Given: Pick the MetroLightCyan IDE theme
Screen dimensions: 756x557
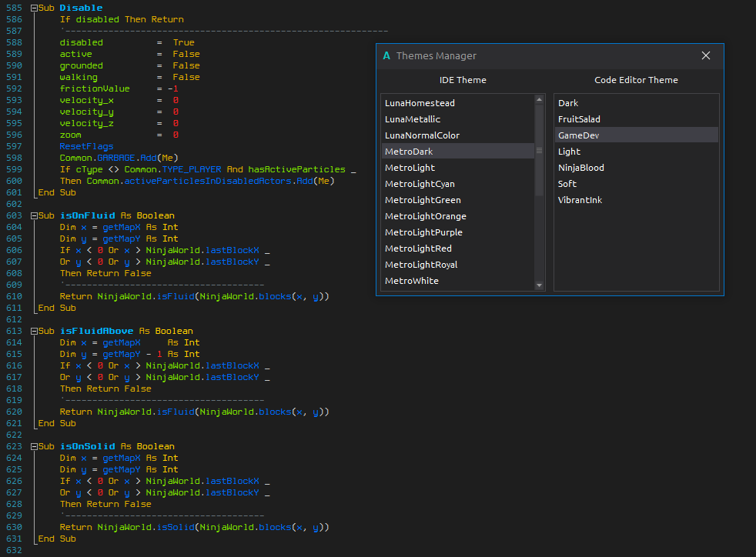Looking at the screenshot, I should (x=420, y=184).
